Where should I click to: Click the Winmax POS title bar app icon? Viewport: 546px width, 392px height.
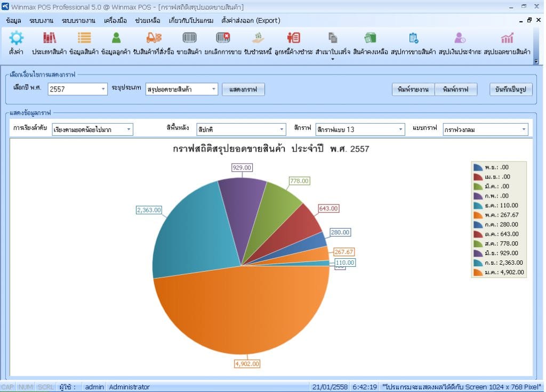5,6
